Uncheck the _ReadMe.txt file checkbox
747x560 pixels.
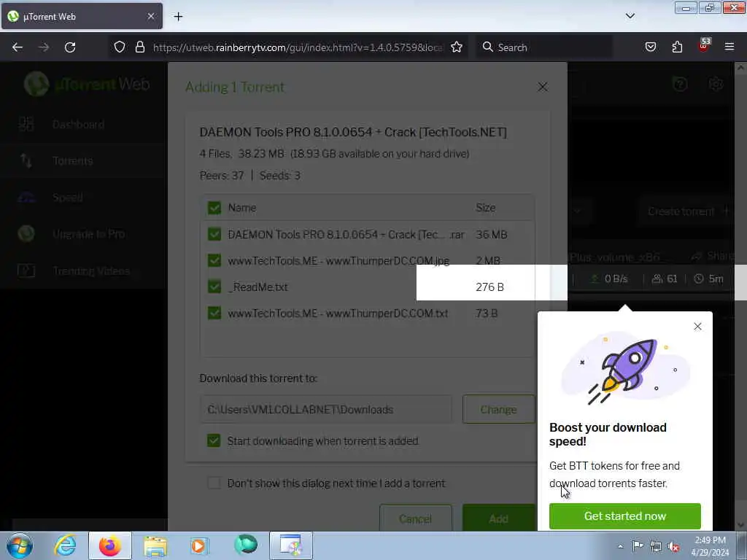pyautogui.click(x=214, y=287)
